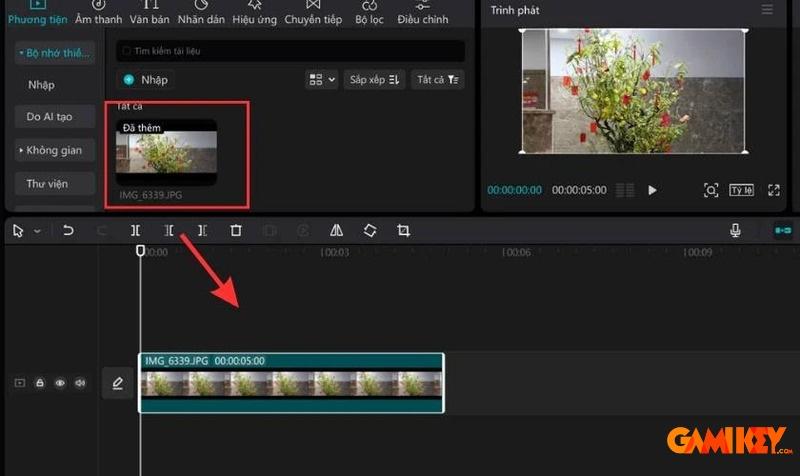Click the Delete trash icon
The image size is (800, 476).
(236, 230)
